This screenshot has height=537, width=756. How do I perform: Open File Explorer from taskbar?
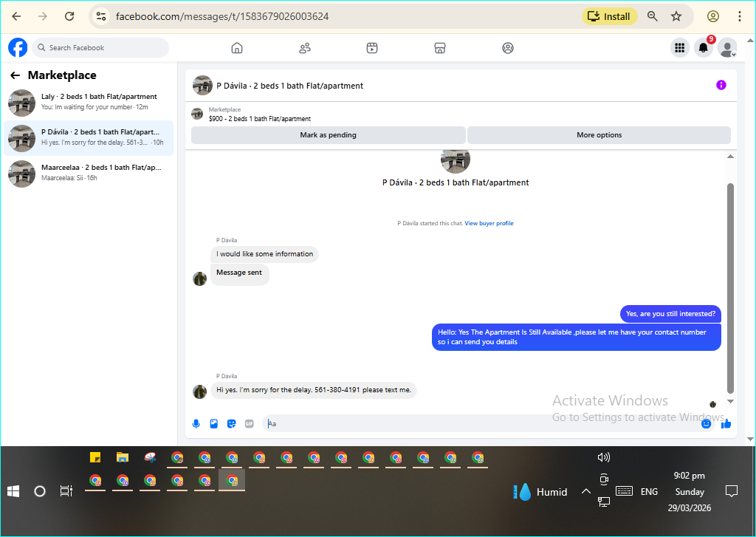click(123, 457)
